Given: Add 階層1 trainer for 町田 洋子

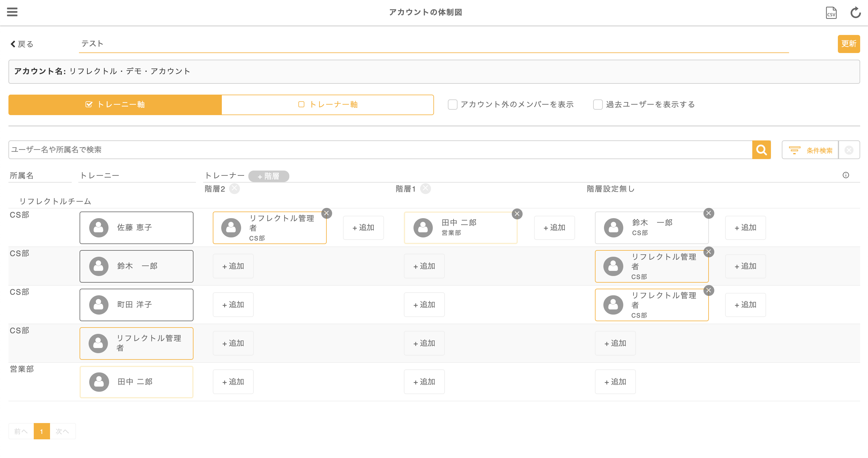Looking at the screenshot, I should coord(424,305).
